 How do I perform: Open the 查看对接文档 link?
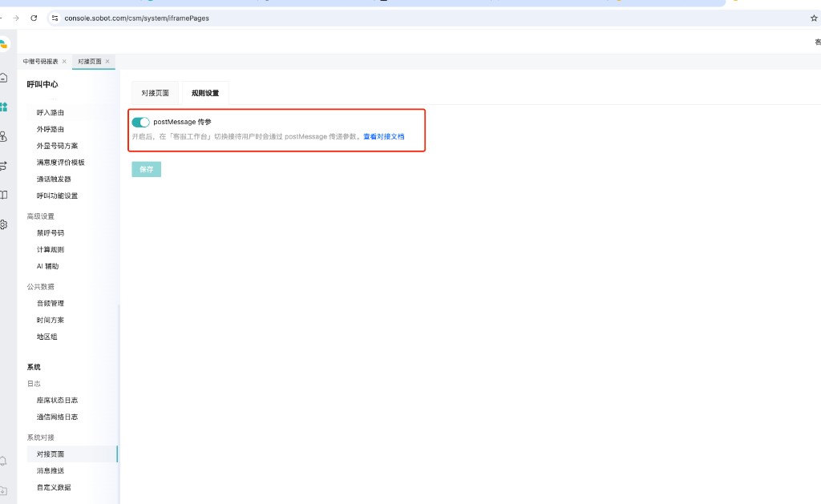pyautogui.click(x=384, y=136)
